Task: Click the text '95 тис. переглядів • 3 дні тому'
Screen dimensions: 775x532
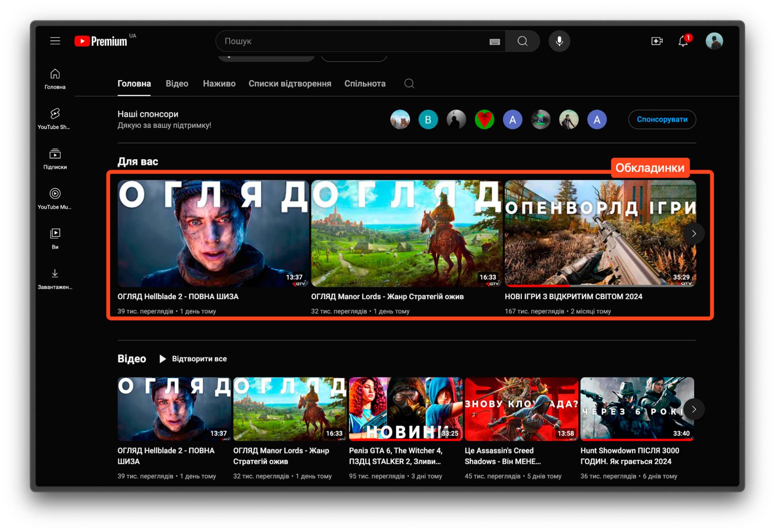Action: (x=395, y=476)
